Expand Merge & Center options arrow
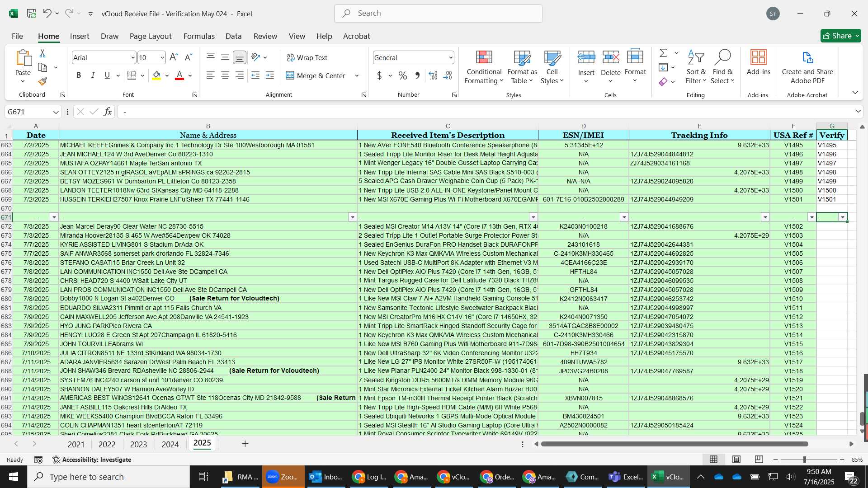The image size is (868, 488). pos(357,76)
